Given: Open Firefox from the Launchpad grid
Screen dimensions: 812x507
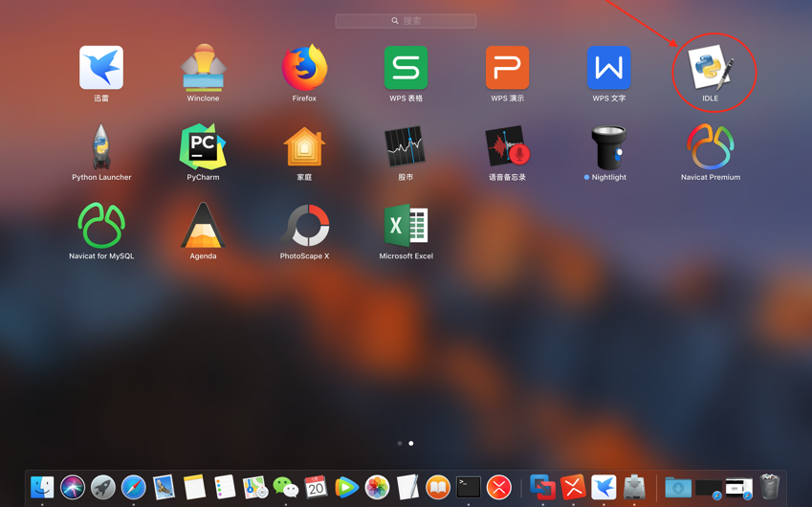Looking at the screenshot, I should pyautogui.click(x=304, y=68).
